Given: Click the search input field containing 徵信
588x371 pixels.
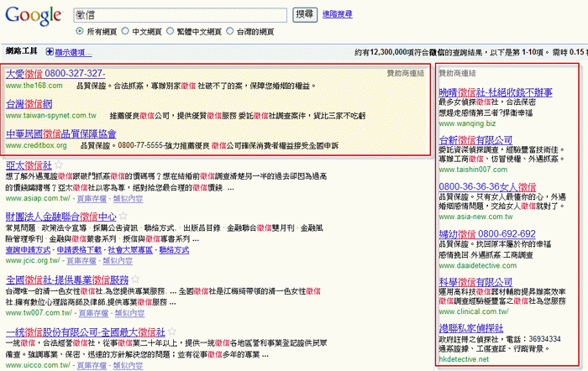Looking at the screenshot, I should click(x=180, y=15).
